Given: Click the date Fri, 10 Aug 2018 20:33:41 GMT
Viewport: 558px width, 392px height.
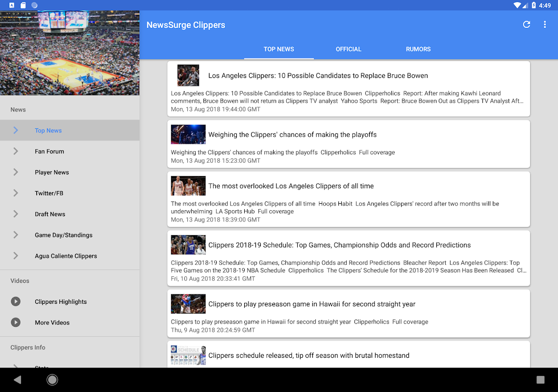Looking at the screenshot, I should pos(213,279).
